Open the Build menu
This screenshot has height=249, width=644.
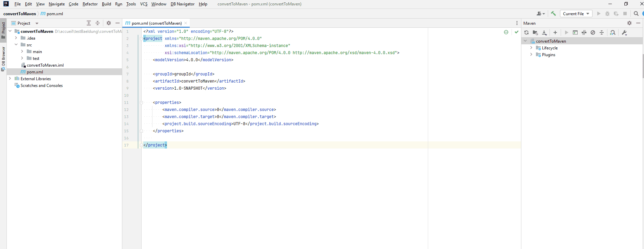point(106,4)
